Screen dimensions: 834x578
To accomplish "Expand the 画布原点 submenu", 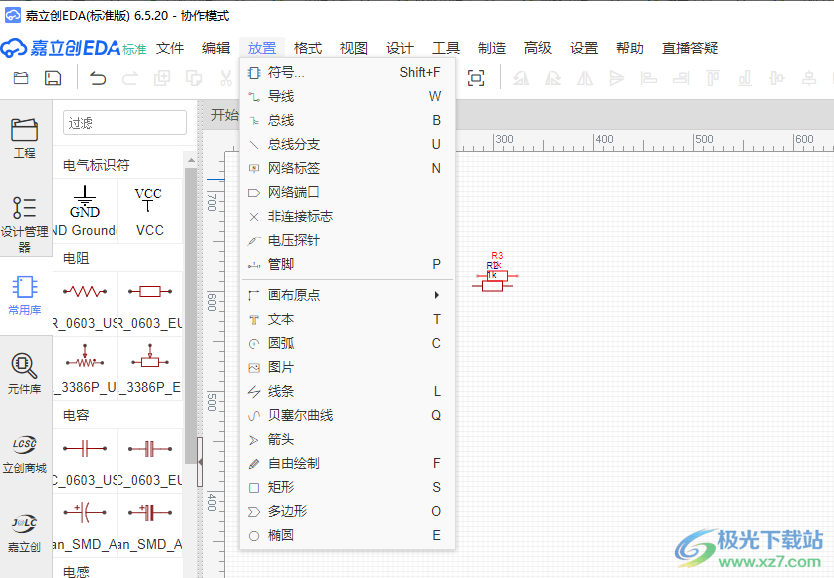I will coord(347,295).
